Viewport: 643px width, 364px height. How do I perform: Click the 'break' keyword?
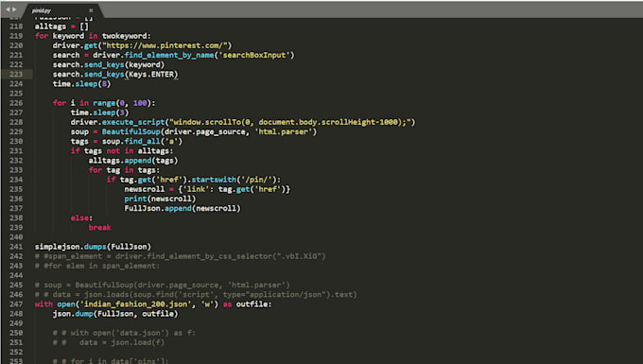[99, 228]
